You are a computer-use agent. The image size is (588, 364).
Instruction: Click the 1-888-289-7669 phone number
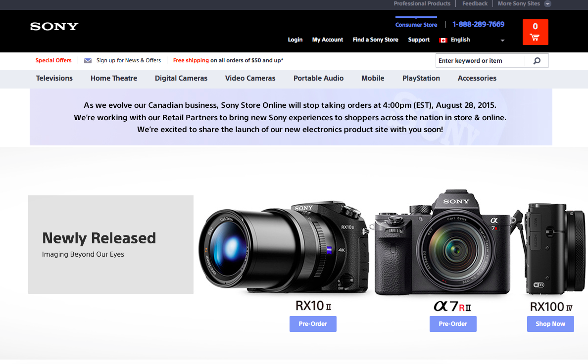point(478,24)
